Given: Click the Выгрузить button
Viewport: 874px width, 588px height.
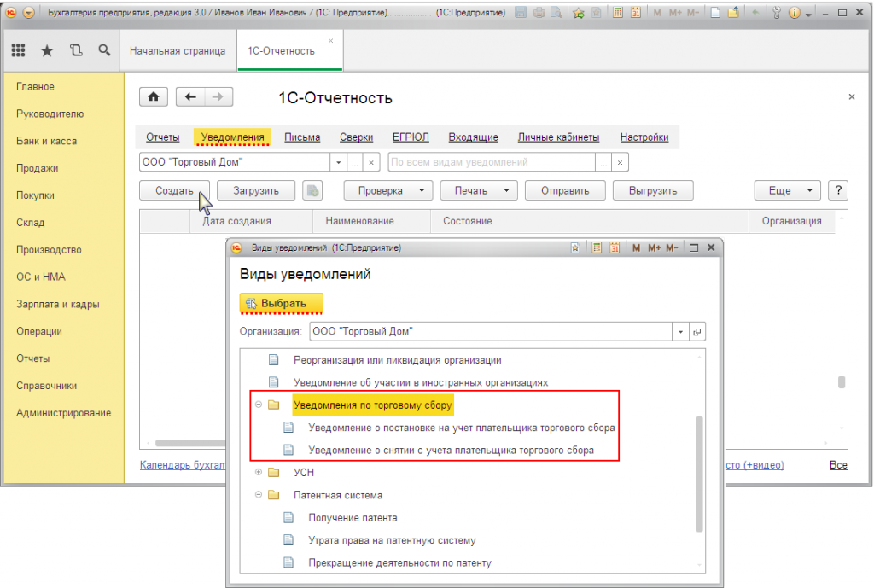Looking at the screenshot, I should pyautogui.click(x=653, y=190).
